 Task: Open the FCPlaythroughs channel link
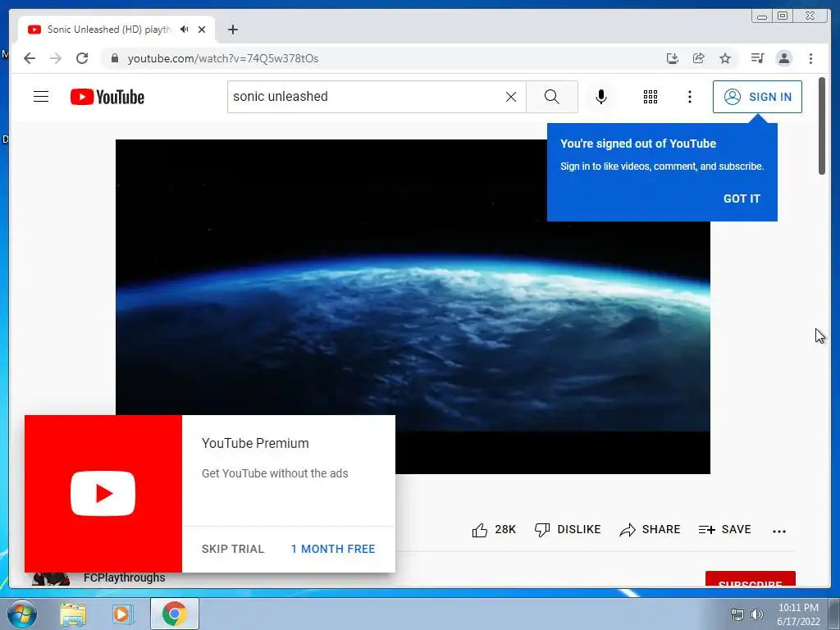click(x=125, y=578)
